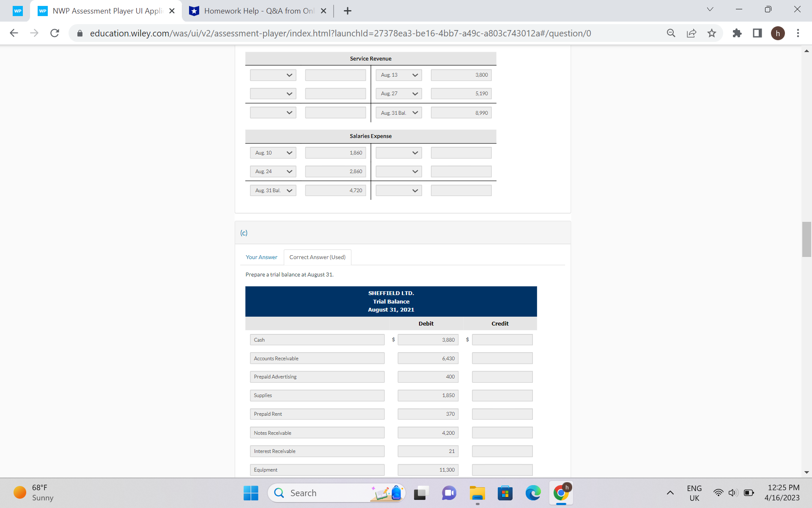Switch to Your Answer tab

pos(261,257)
